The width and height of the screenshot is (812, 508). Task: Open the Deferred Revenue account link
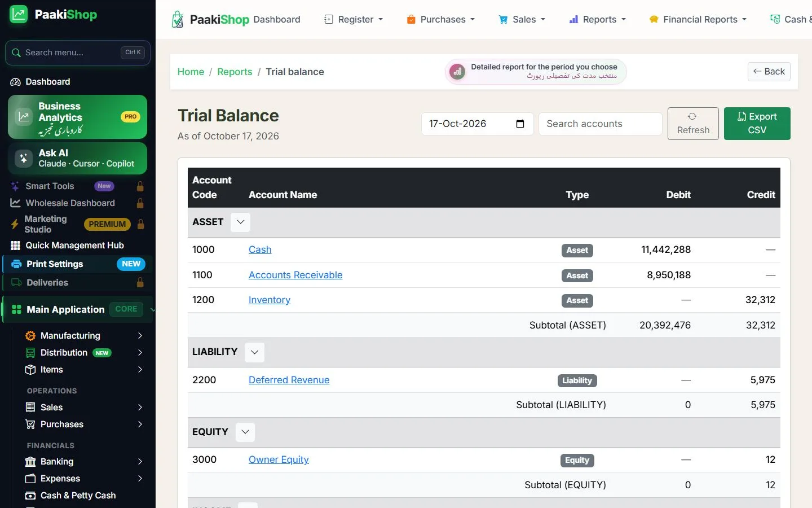[289, 380]
